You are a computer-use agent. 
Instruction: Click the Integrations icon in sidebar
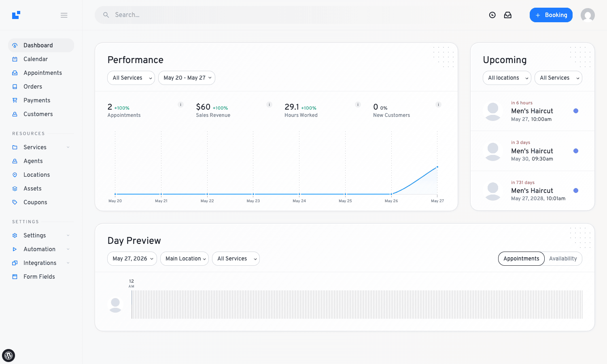tap(15, 263)
